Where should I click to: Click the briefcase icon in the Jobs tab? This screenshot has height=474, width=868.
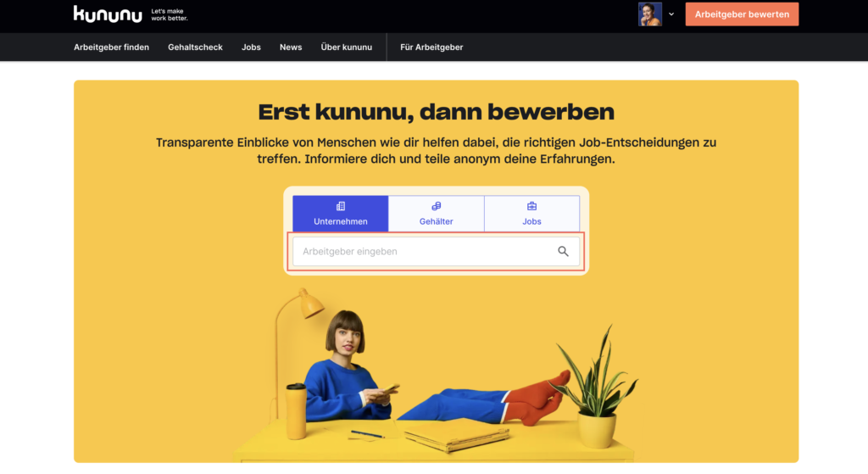point(532,207)
